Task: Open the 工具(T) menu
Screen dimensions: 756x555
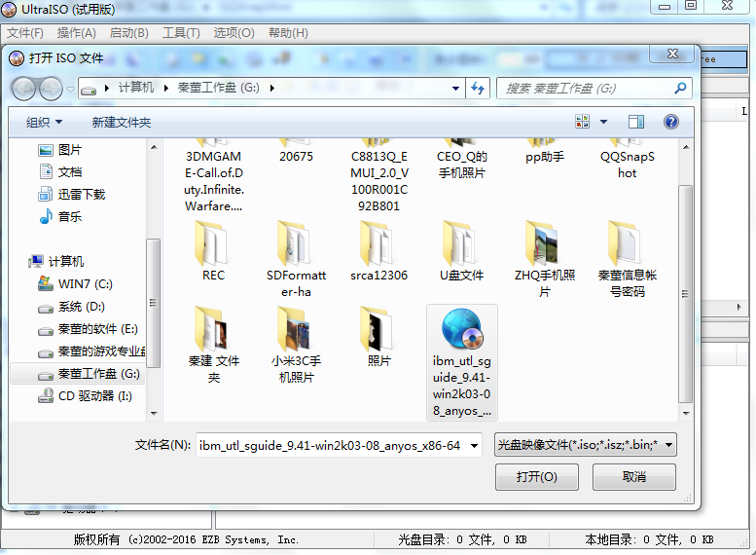Action: click(181, 33)
